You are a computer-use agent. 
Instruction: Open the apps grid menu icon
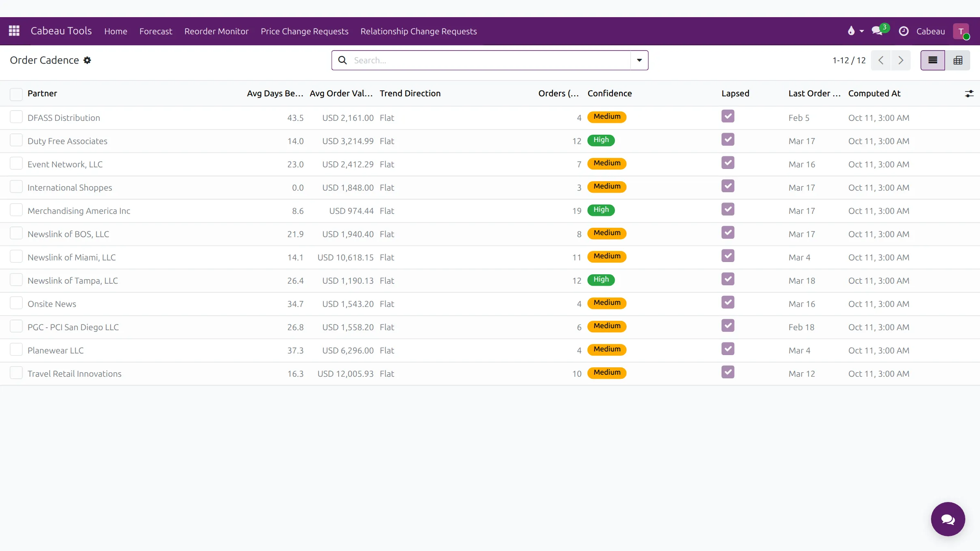click(14, 31)
